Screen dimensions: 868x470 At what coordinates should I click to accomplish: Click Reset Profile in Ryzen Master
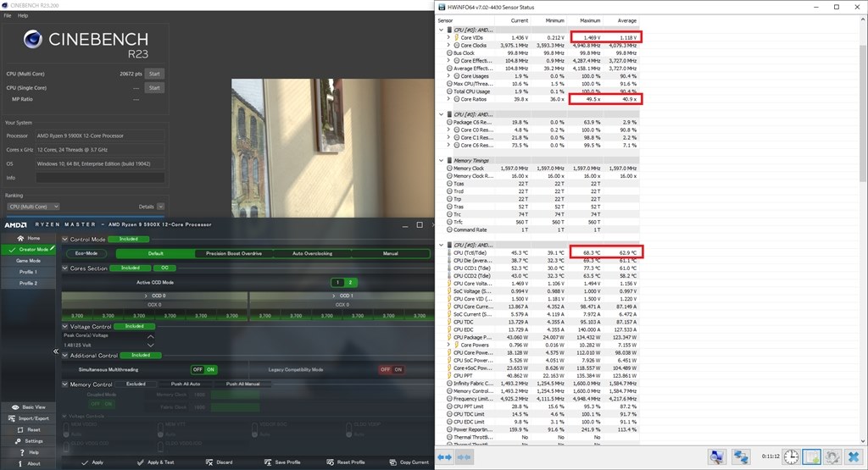click(x=346, y=462)
